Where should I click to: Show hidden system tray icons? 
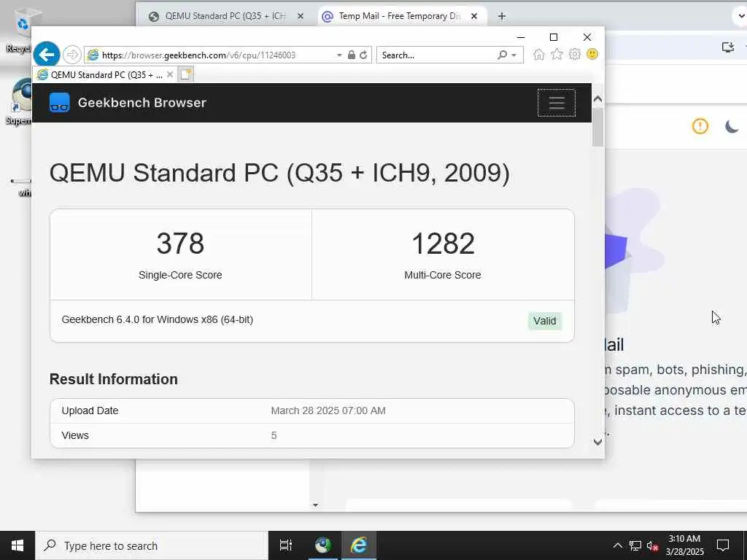[617, 545]
